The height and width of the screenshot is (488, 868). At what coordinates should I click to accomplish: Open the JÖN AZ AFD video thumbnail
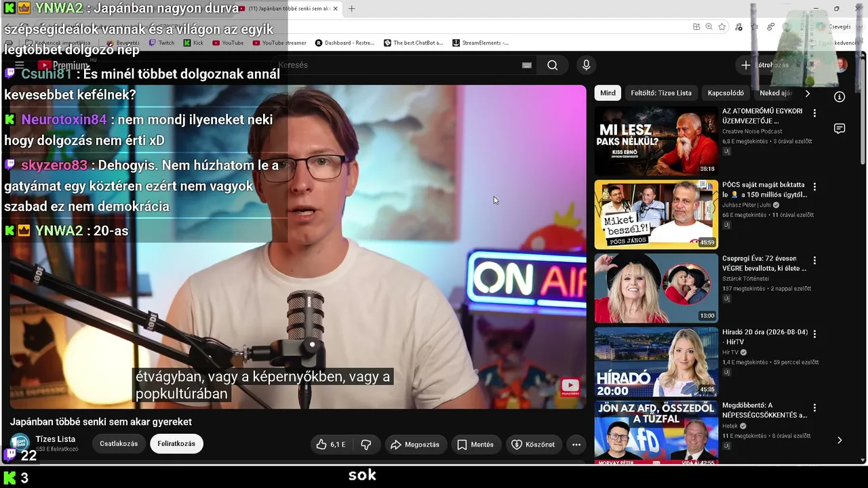click(656, 432)
